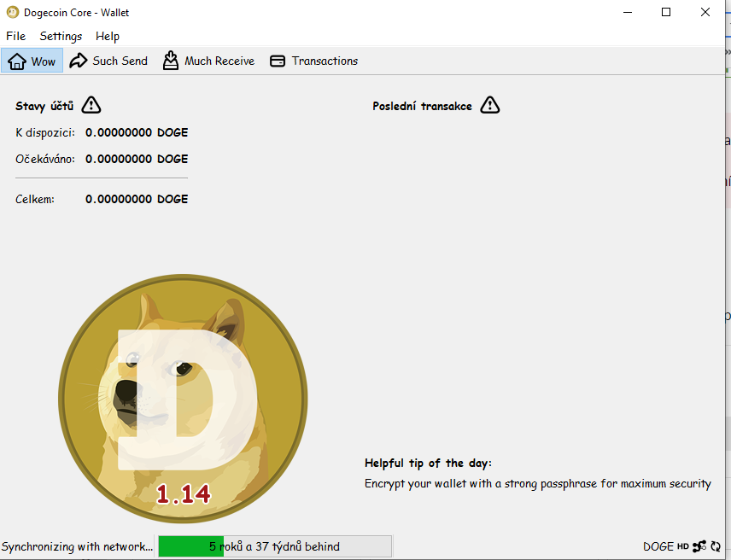Click the 'Helpful tip of the day:' heading
Screen dimensions: 731x560
(428, 463)
